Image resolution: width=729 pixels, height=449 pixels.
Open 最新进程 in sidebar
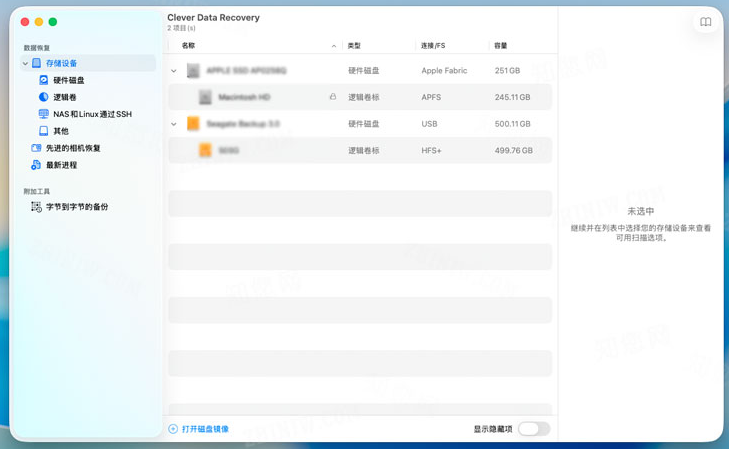pos(61,165)
